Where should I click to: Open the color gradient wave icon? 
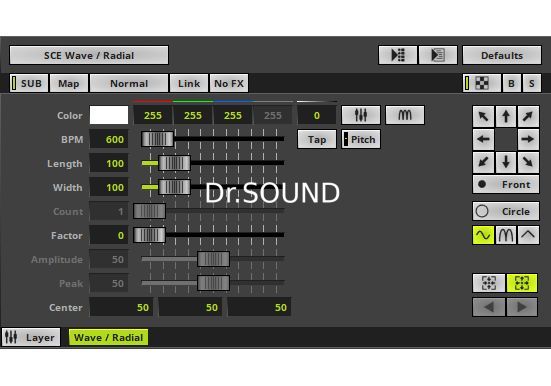coord(405,115)
